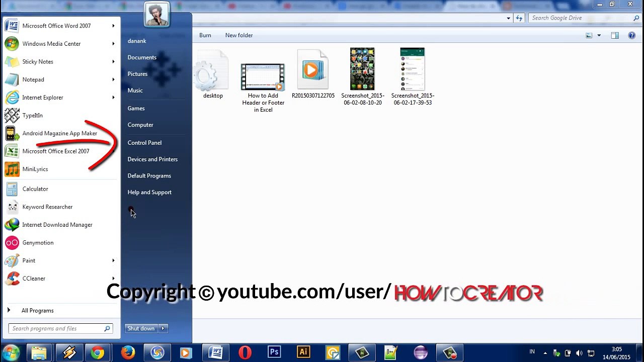Image resolution: width=644 pixels, height=362 pixels.
Task: Open Games from the Start menu
Action: pyautogui.click(x=136, y=108)
